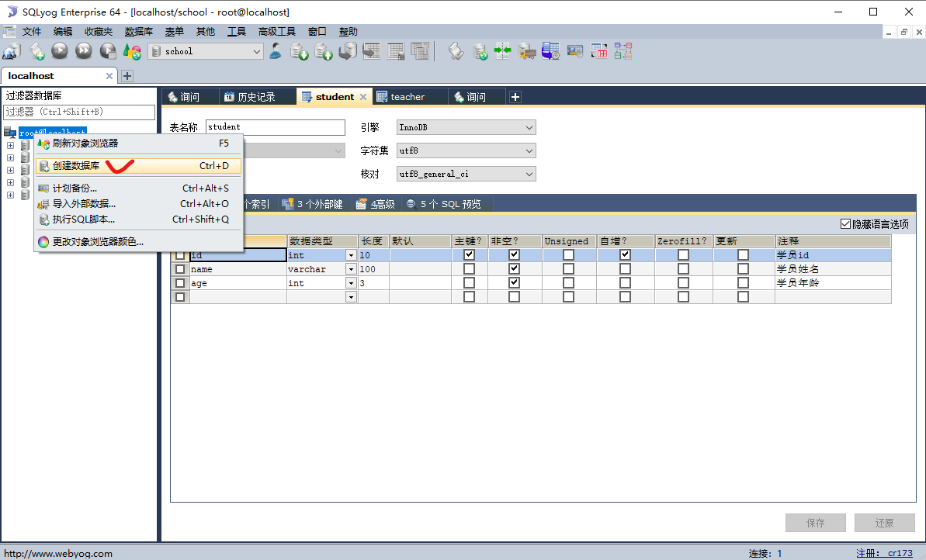Choose 刷新对象浏览器 in context menu

coord(139,143)
